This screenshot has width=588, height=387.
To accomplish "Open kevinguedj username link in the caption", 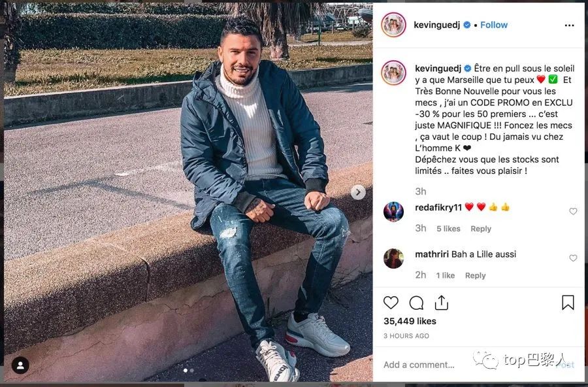I will coord(438,69).
